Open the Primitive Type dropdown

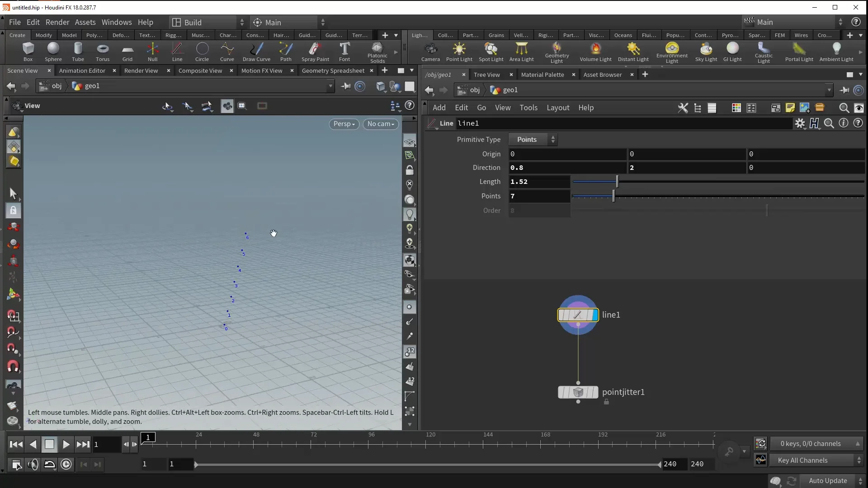tap(533, 140)
